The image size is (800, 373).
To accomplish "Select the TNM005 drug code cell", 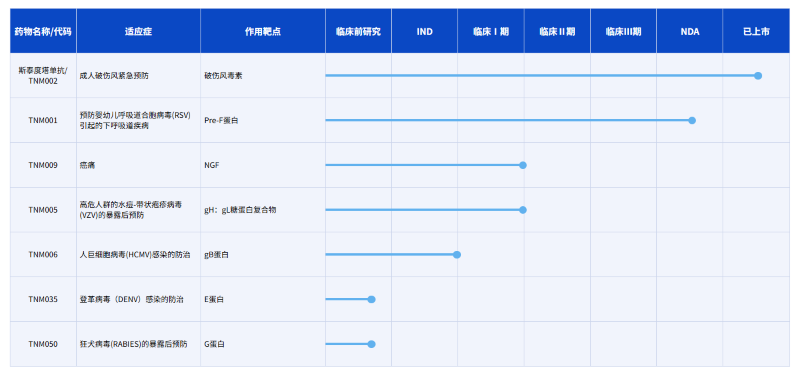I will pos(43,210).
